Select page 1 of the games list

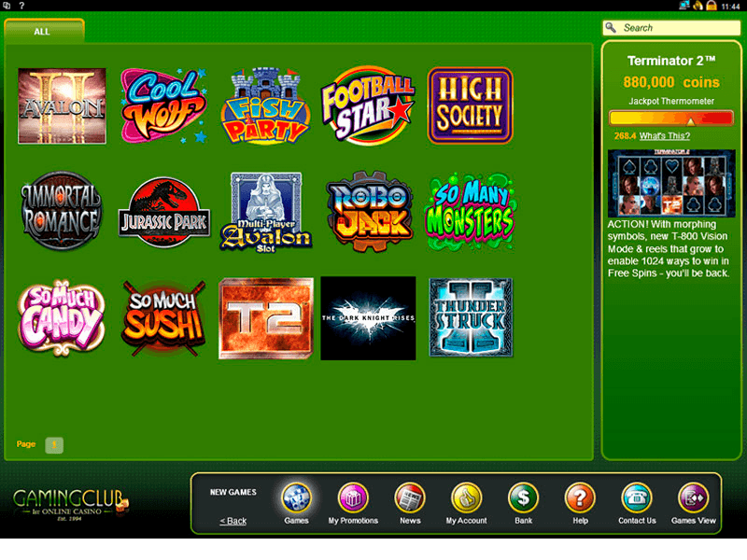coord(54,445)
